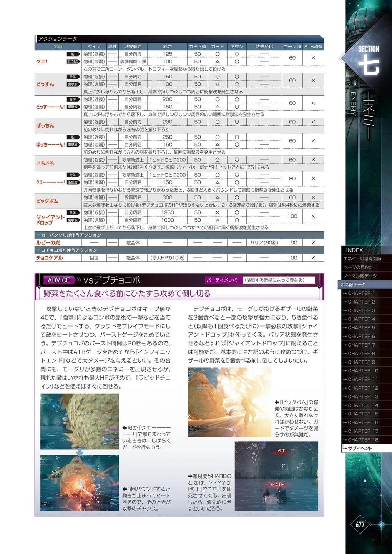Click the 羽 tag in クエ! row
The width and height of the screenshot is (392, 554).
click(x=73, y=54)
